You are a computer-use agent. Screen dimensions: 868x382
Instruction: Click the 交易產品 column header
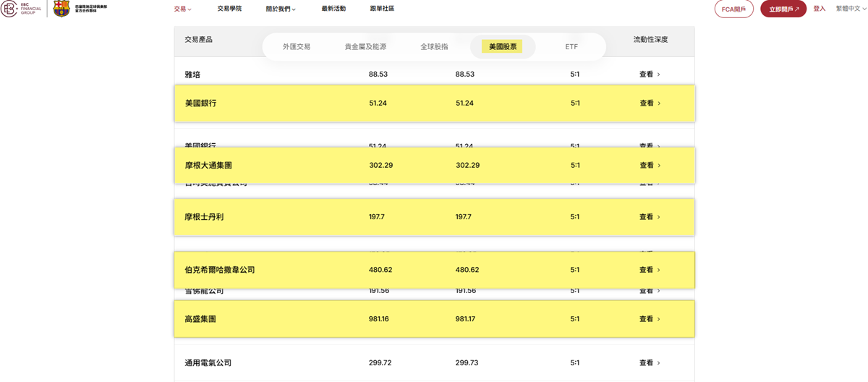pyautogui.click(x=198, y=40)
